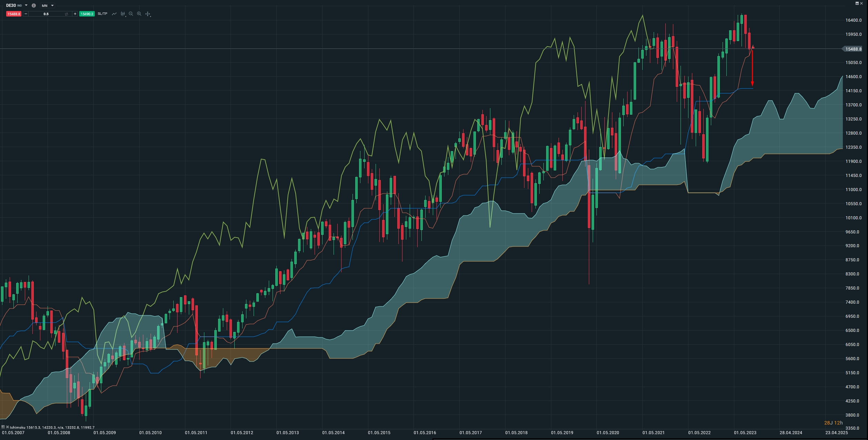The width and height of the screenshot is (868, 440).
Task: Expand the DE30 symbol dropdown arrow
Action: pyautogui.click(x=26, y=6)
